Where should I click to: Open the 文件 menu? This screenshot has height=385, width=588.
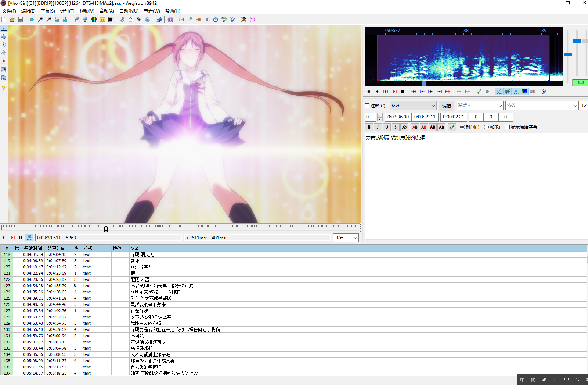coord(9,11)
